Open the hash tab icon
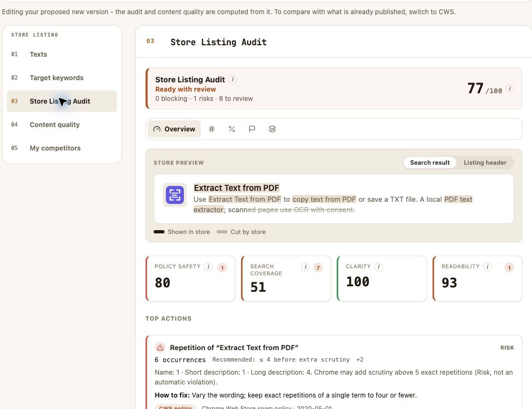 (211, 129)
